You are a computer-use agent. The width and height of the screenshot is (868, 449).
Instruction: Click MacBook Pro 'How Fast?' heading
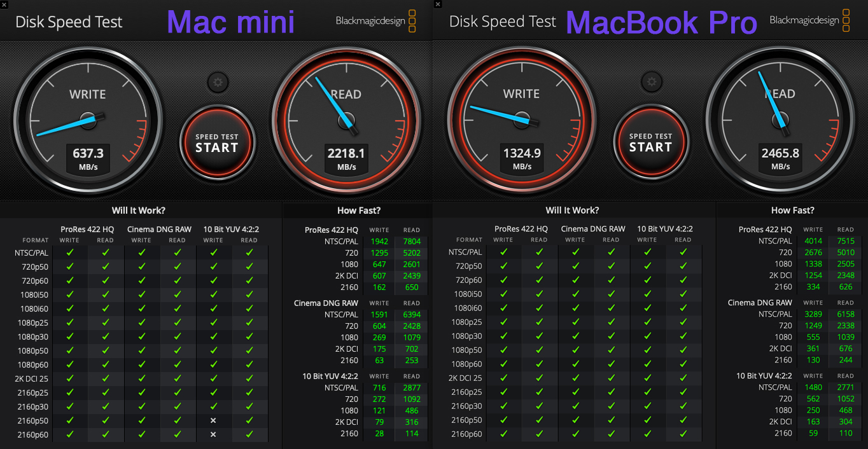793,211
